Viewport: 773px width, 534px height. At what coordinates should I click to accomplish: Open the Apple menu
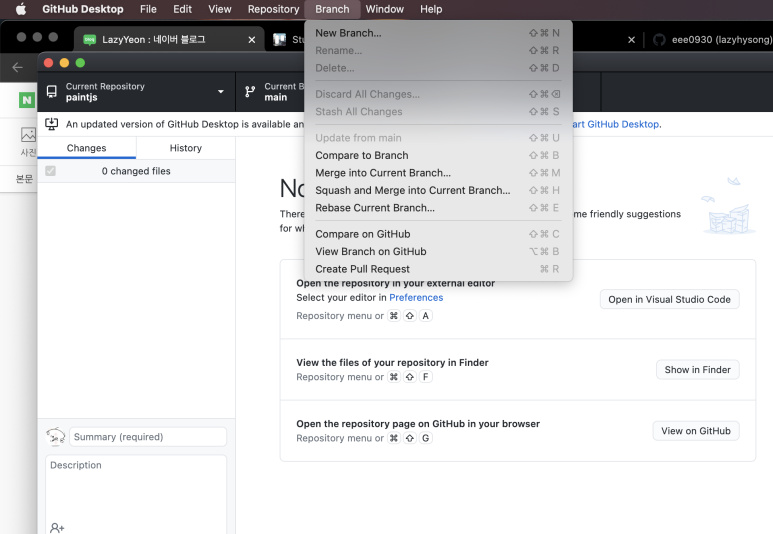(x=21, y=9)
